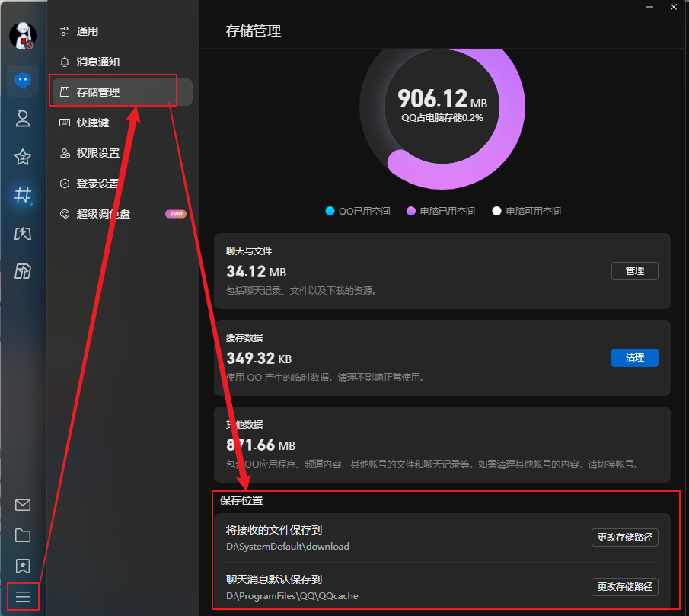The image size is (689, 616).
Task: Select the 通用 settings tab
Action: [122, 31]
